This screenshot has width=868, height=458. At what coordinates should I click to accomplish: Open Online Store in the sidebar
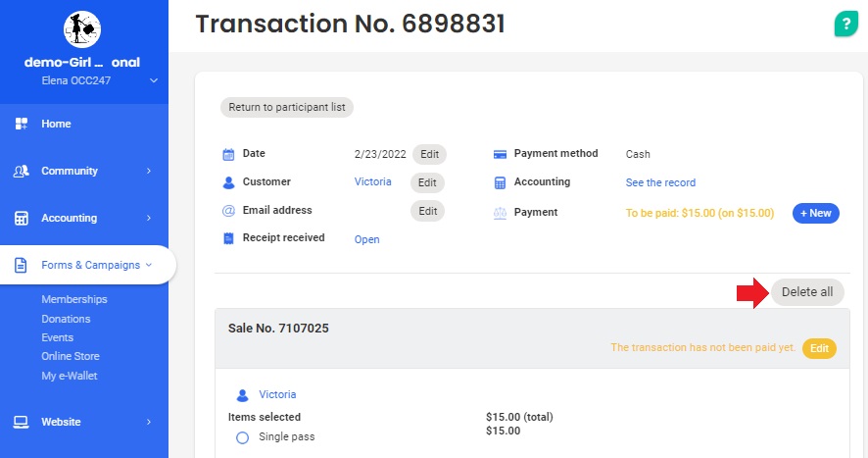[71, 356]
